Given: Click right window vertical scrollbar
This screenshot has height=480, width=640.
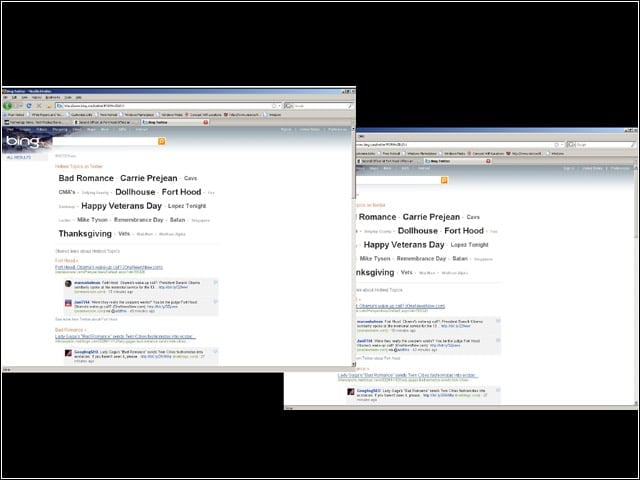Looking at the screenshot, I should click(636, 286).
